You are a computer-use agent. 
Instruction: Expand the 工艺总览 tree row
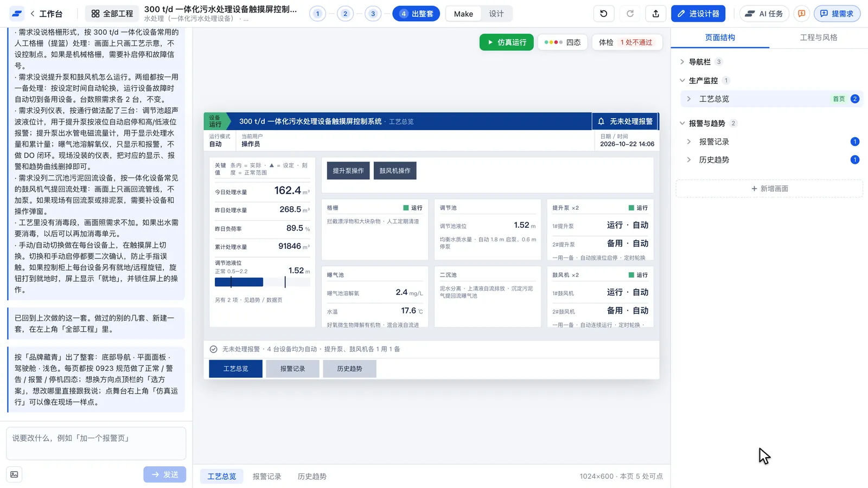(689, 99)
